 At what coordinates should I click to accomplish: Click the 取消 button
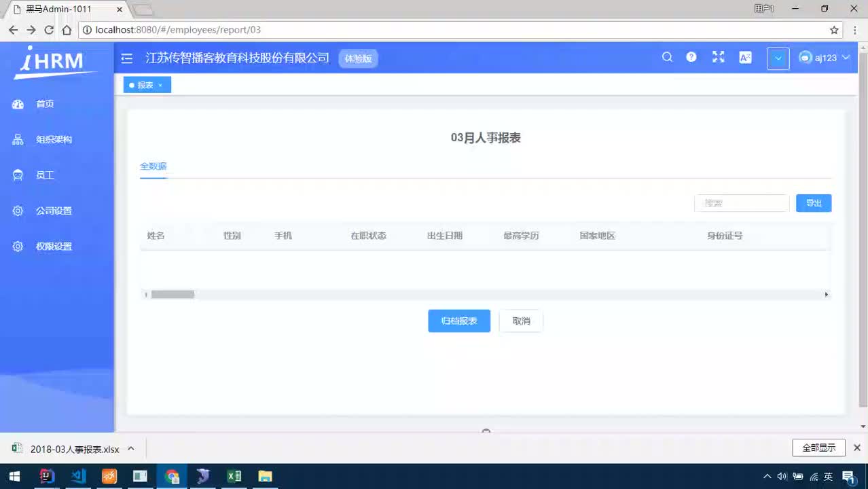pos(522,321)
